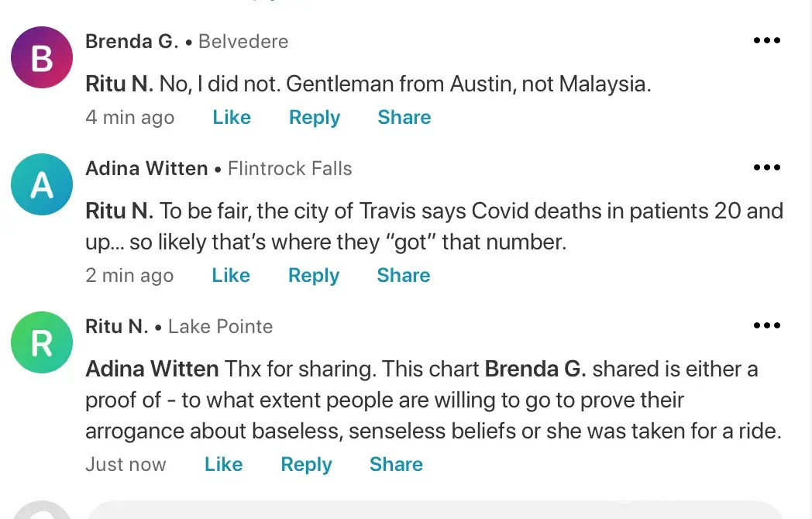Click Adina Witten's teal avatar icon
This screenshot has height=519, width=812.
tap(42, 185)
